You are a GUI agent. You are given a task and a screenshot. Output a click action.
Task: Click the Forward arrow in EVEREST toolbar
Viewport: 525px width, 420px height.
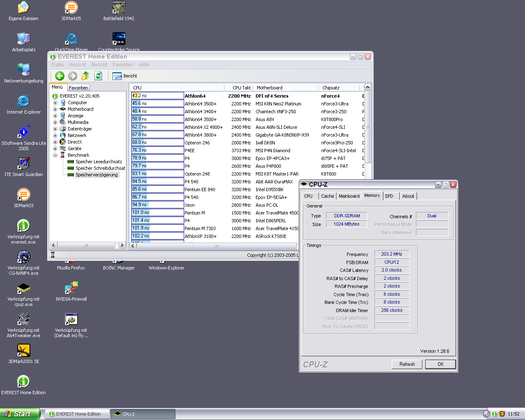point(73,76)
